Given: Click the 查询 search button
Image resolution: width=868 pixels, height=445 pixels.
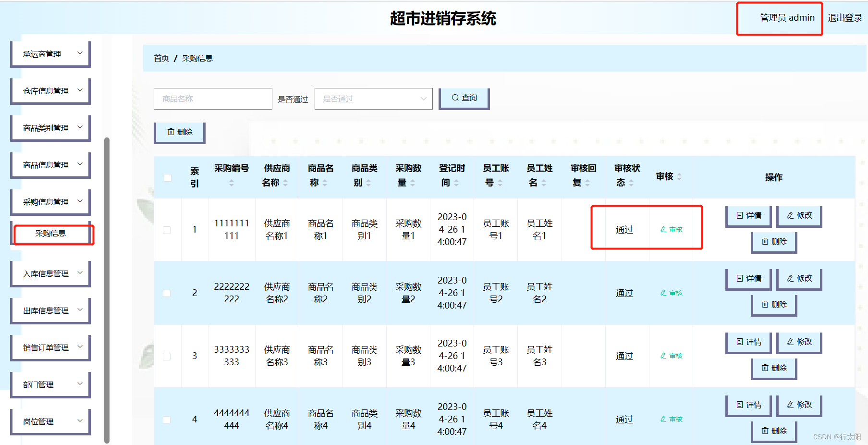Looking at the screenshot, I should [x=464, y=98].
